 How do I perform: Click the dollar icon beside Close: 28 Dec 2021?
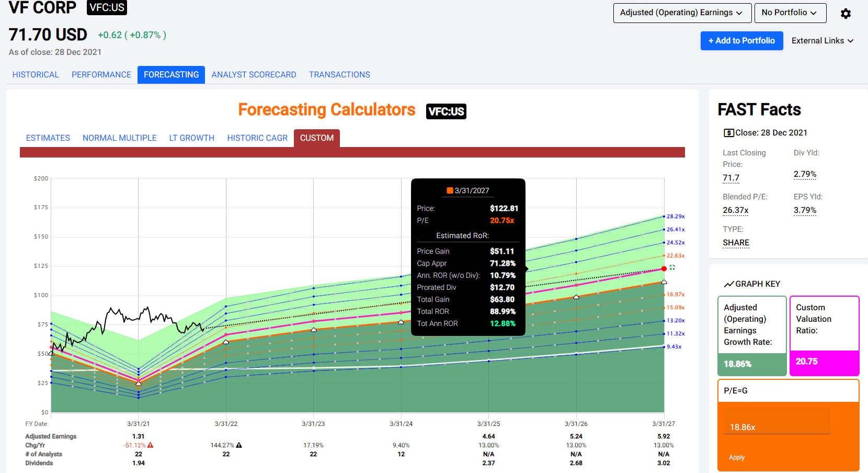coord(728,133)
